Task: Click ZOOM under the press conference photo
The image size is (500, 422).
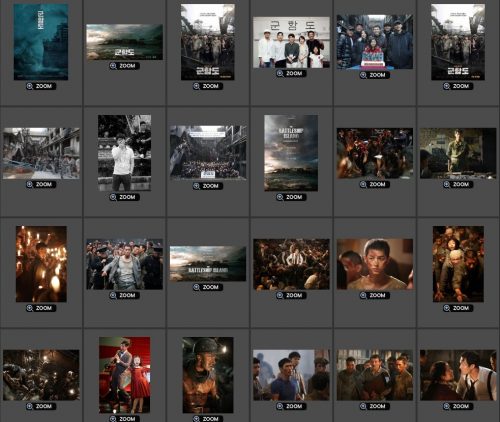Action: pos(291,73)
